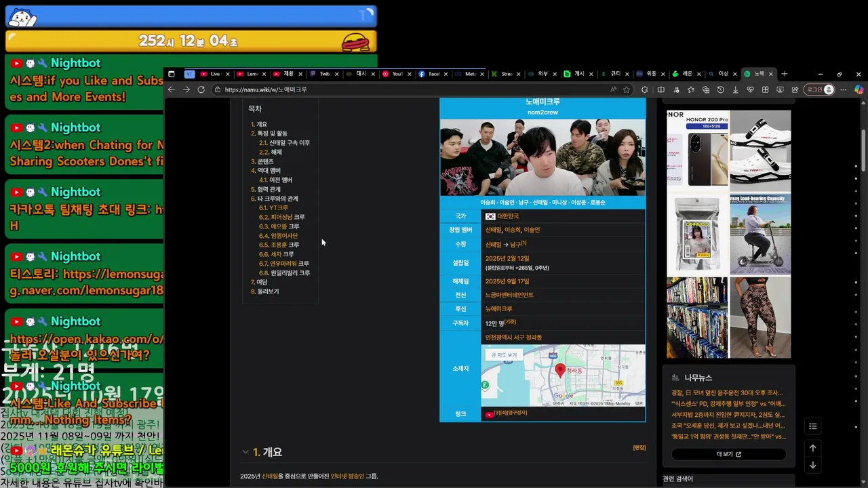Open the table of contents list icon
The width and height of the screenshot is (868, 488).
(812, 426)
